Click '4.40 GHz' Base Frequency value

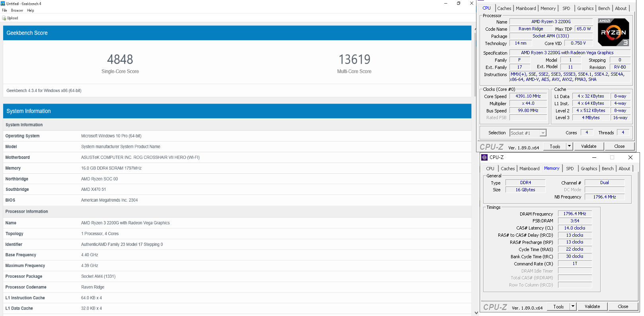pyautogui.click(x=90, y=255)
